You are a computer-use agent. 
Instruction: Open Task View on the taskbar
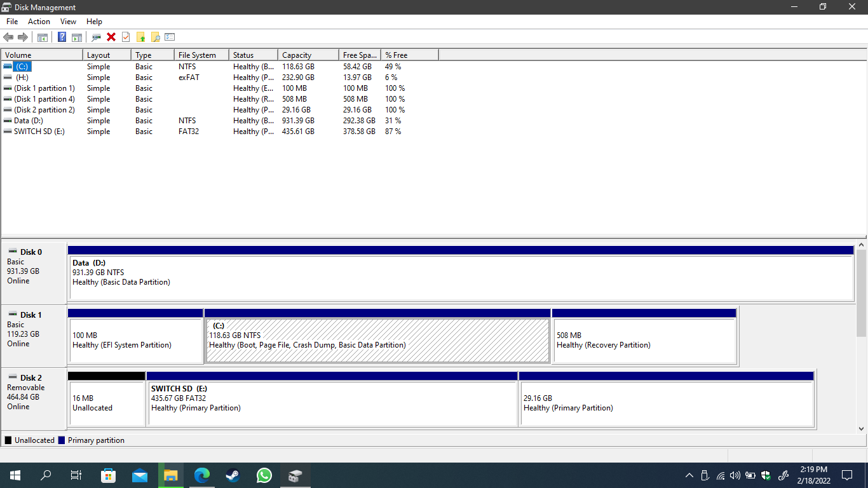coord(76,475)
